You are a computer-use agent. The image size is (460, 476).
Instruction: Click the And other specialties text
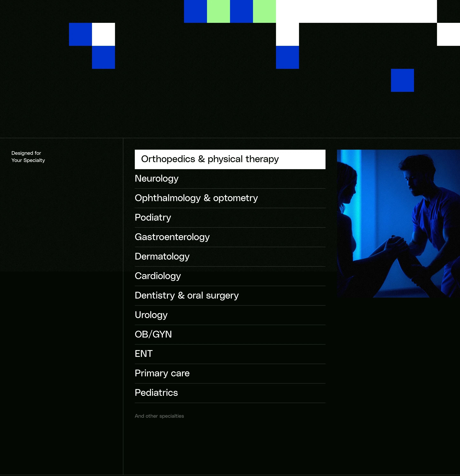pos(159,416)
